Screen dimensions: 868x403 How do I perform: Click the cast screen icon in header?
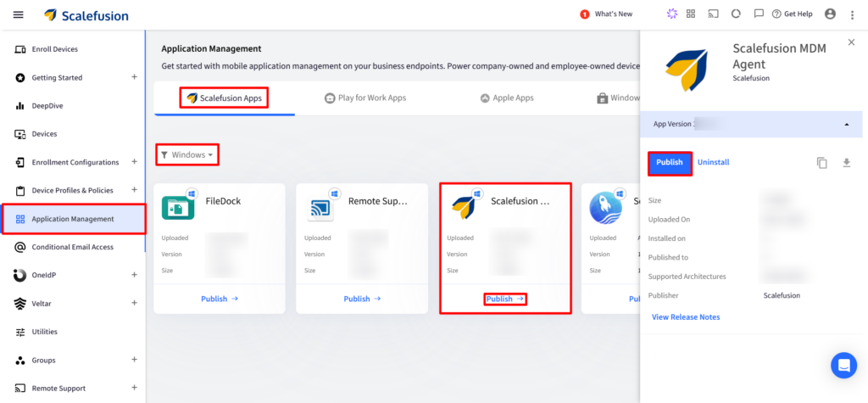coord(713,14)
